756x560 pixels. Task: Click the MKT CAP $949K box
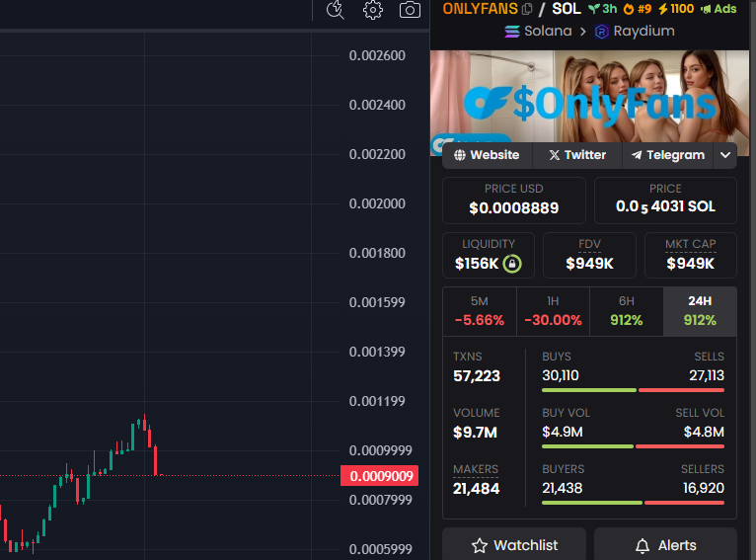point(691,255)
